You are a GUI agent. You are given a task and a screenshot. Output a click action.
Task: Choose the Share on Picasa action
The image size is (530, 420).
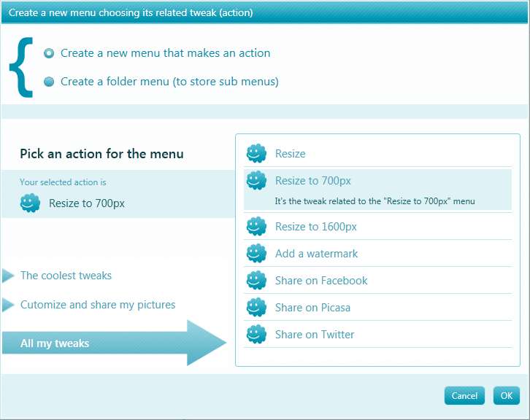click(x=377, y=308)
